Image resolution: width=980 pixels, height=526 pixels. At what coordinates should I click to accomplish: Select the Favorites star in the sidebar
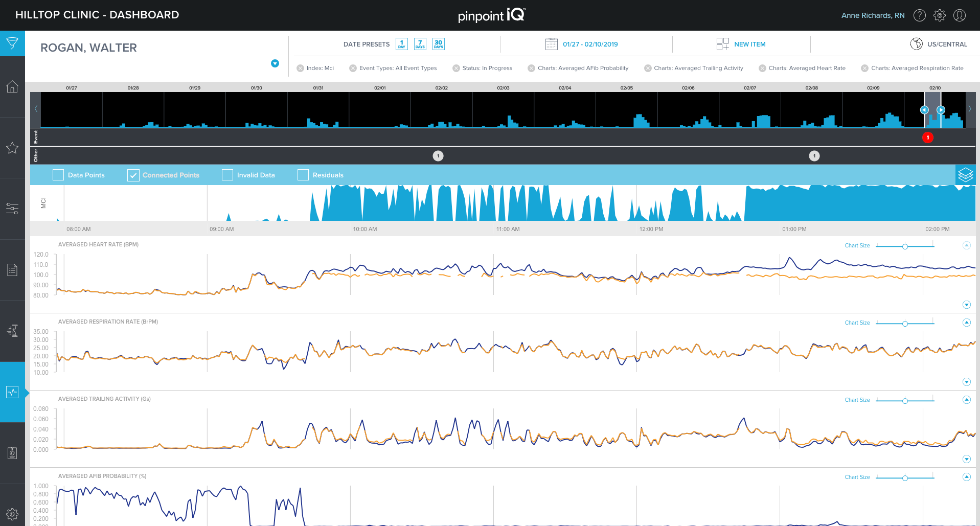pyautogui.click(x=12, y=148)
